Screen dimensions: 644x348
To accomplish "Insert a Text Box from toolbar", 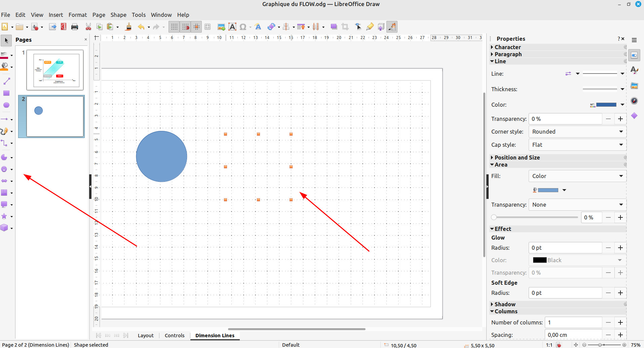I will (232, 27).
